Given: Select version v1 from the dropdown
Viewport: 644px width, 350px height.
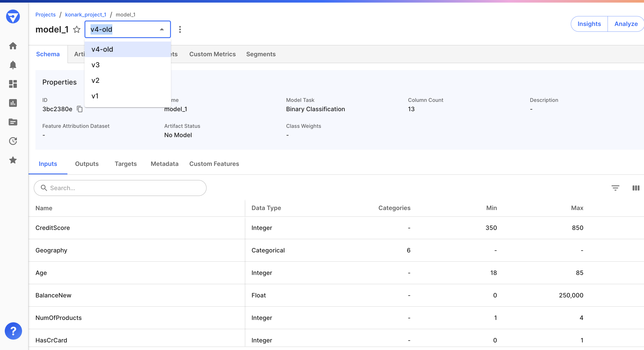Looking at the screenshot, I should 94,96.
